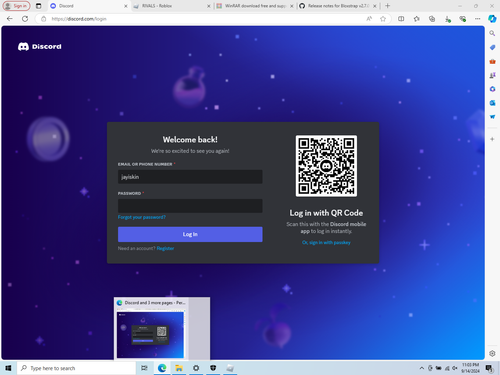This screenshot has height=375, width=500.
Task: Open the notification center icon
Action: (489, 368)
